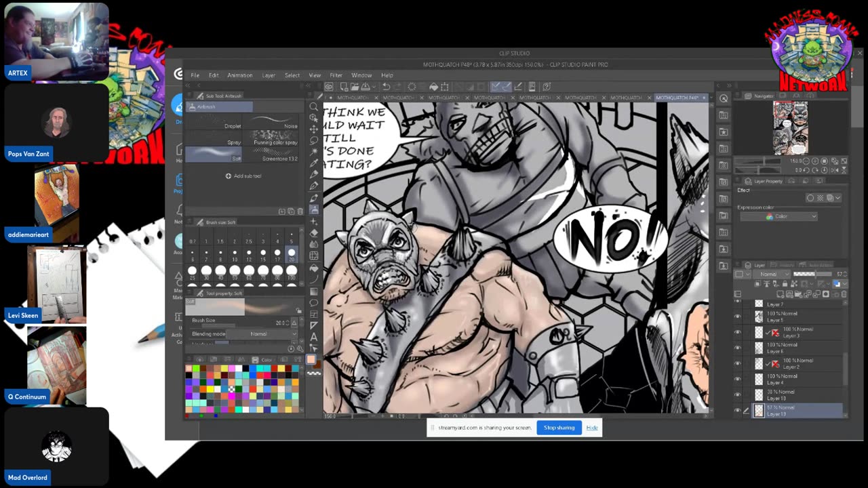
Task: Open the Expression color dropdown
Action: (x=779, y=216)
